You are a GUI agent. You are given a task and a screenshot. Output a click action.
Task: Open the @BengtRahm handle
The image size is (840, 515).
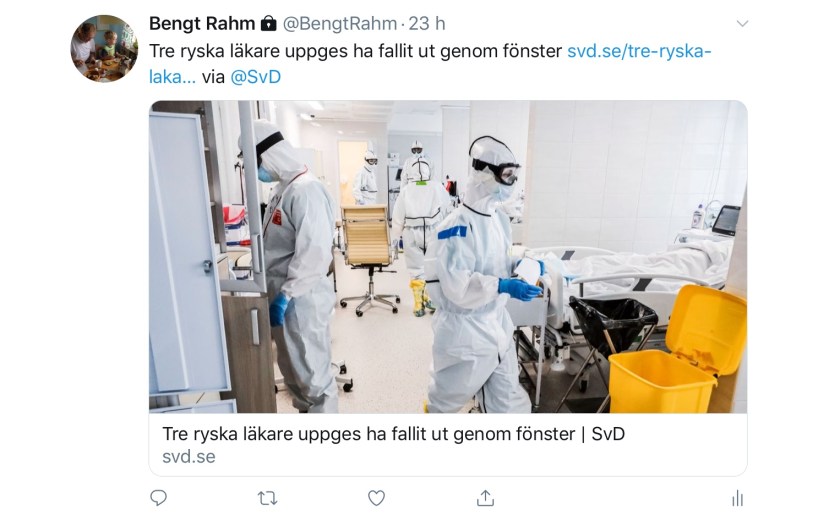(x=340, y=24)
